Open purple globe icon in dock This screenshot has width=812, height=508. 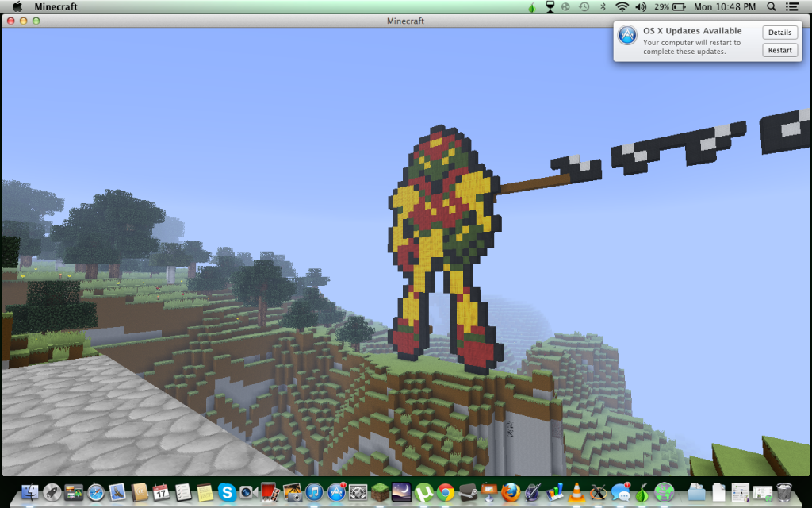point(664,491)
